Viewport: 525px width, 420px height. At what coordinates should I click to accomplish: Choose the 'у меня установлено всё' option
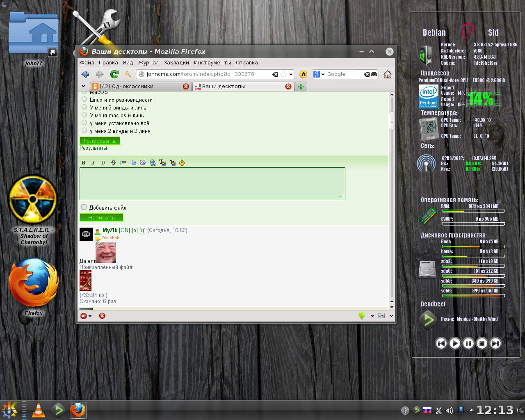click(x=84, y=123)
